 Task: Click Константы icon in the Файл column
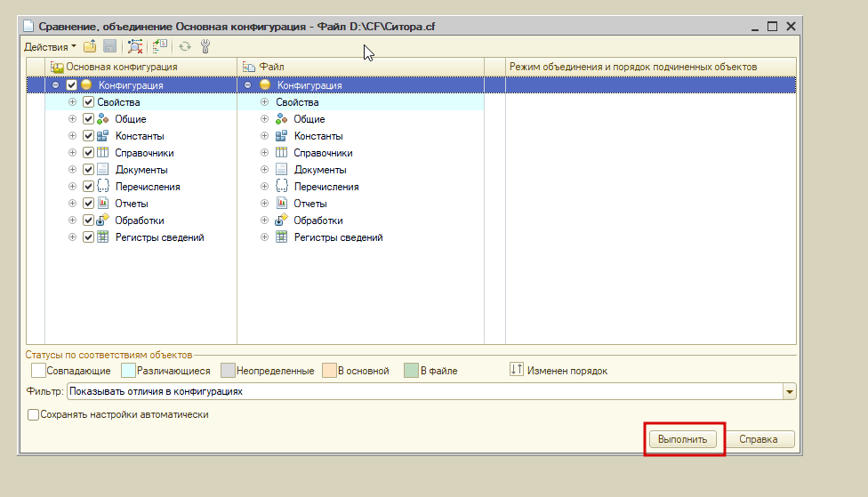pyautogui.click(x=281, y=136)
